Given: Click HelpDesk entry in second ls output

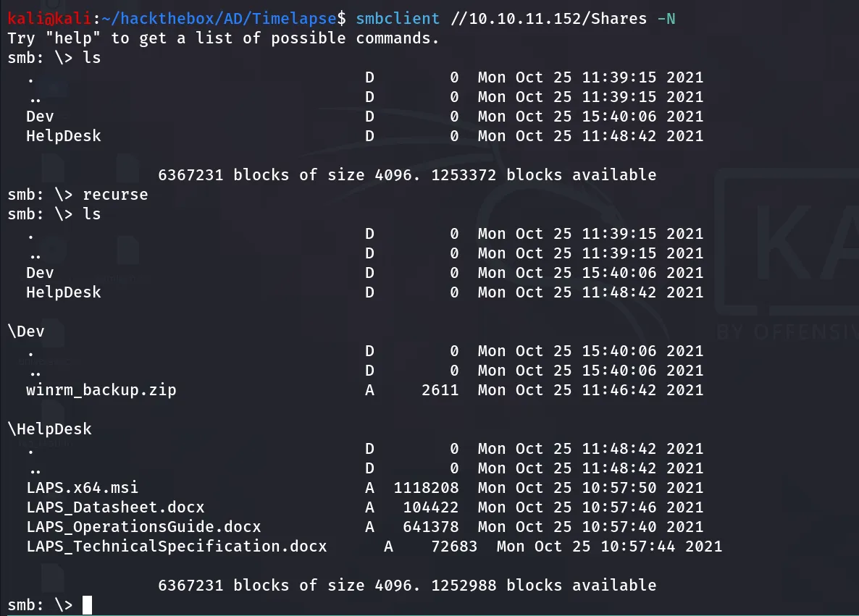Looking at the screenshot, I should click(x=64, y=292).
